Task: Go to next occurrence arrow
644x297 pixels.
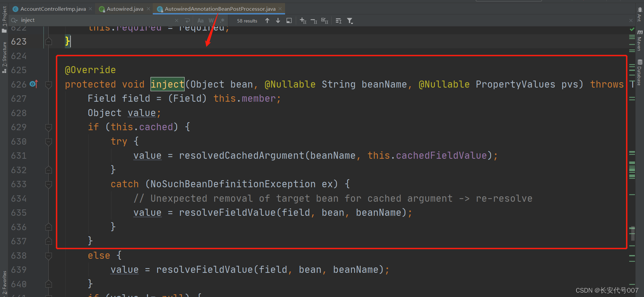Action: click(x=278, y=20)
